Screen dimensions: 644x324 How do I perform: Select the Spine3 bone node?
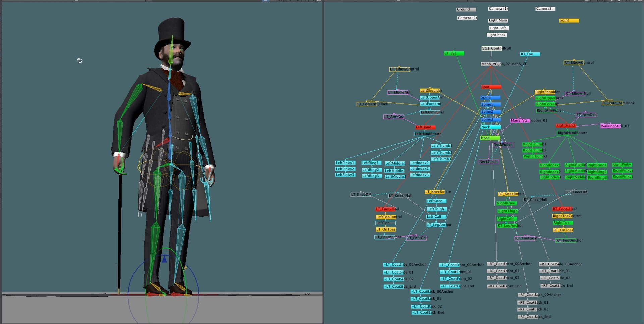pyautogui.click(x=491, y=119)
